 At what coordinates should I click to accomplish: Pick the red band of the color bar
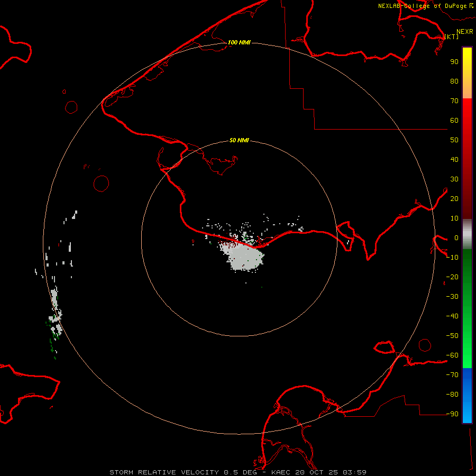point(467,159)
